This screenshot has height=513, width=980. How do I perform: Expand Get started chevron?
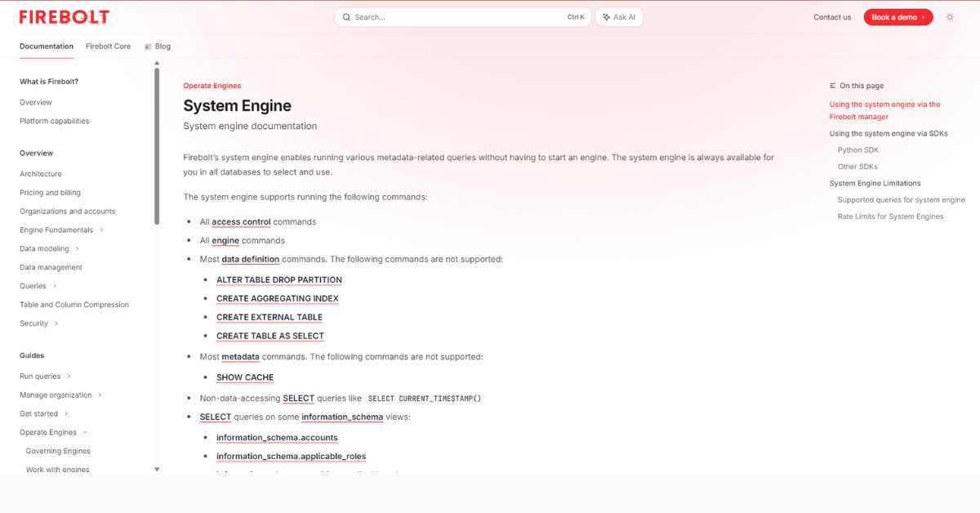[66, 414]
